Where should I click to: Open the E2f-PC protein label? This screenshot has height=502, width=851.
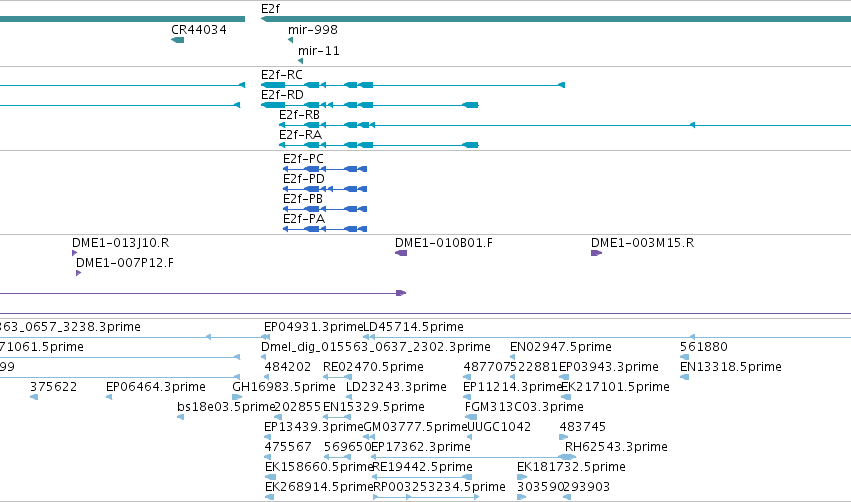(x=303, y=158)
